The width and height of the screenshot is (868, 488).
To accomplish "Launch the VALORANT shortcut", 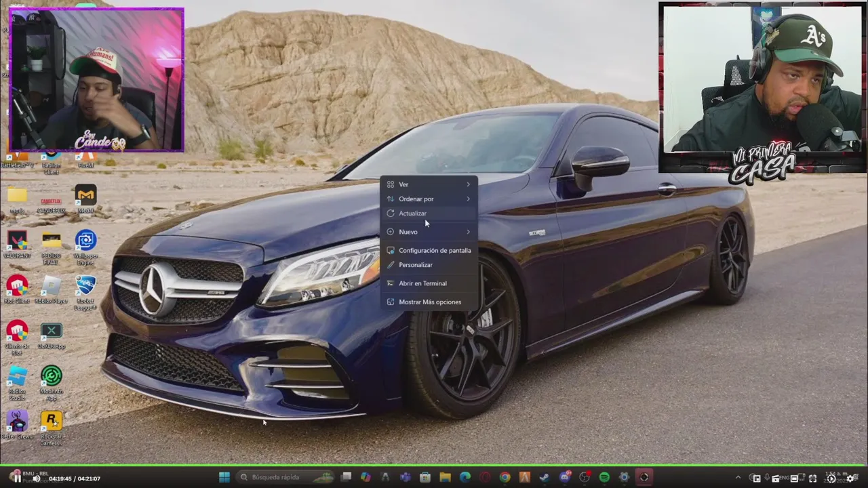I will tap(17, 244).
